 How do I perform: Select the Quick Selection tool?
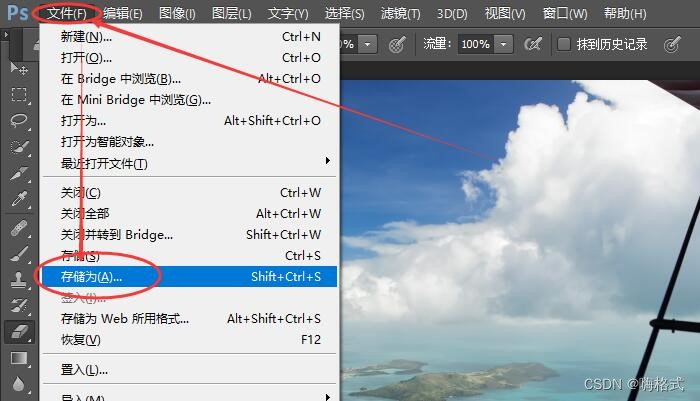coord(19,147)
